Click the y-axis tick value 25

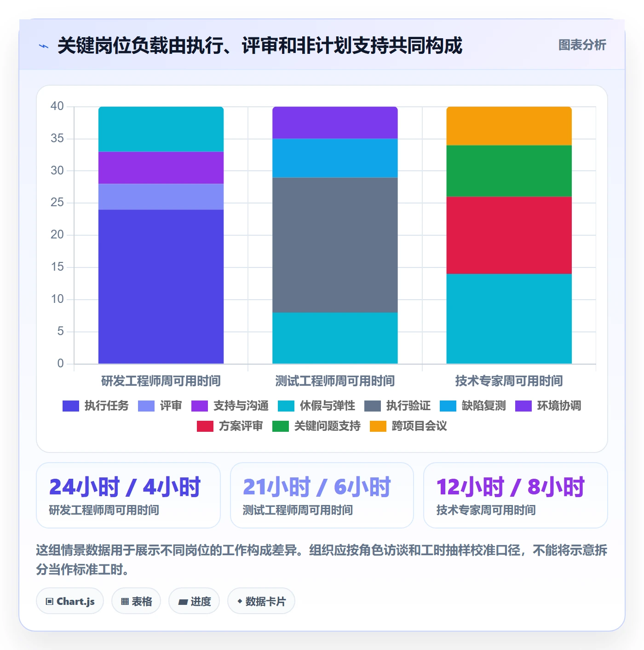pos(57,203)
